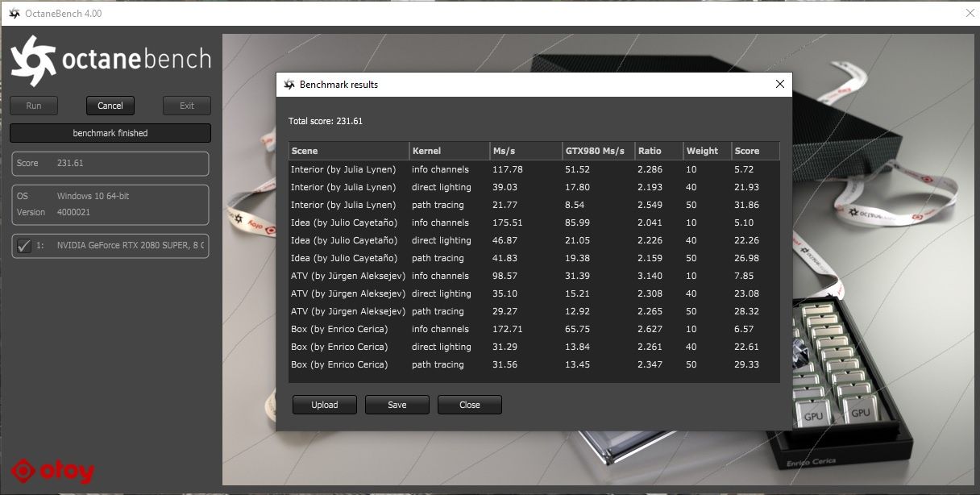
Task: Click the NVIDIA GeForce RTX 2080 SUPER label
Action: (x=131, y=246)
